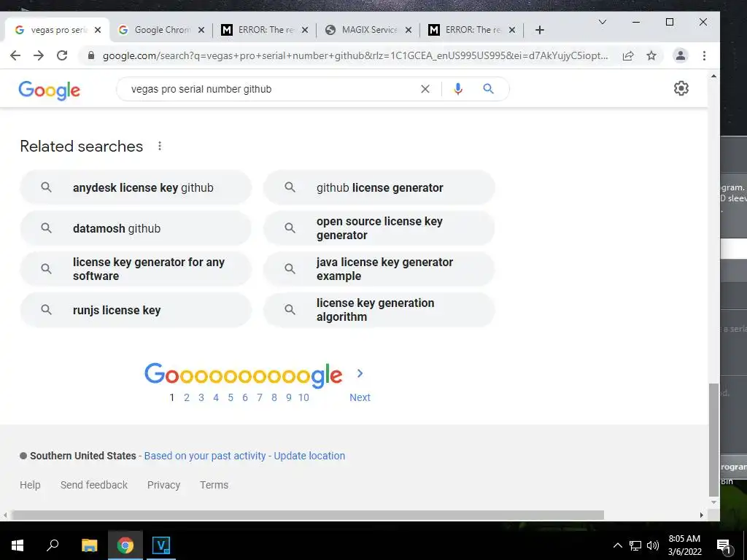Go to results page 2
The image size is (747, 560).
[187, 397]
